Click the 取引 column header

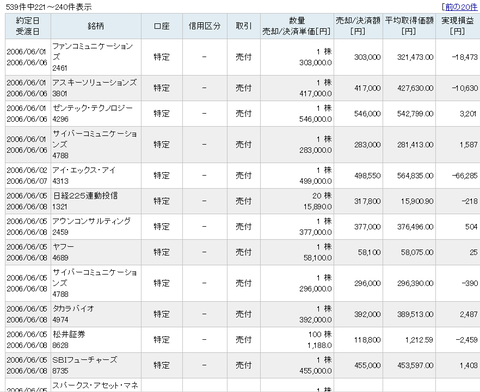(x=244, y=26)
